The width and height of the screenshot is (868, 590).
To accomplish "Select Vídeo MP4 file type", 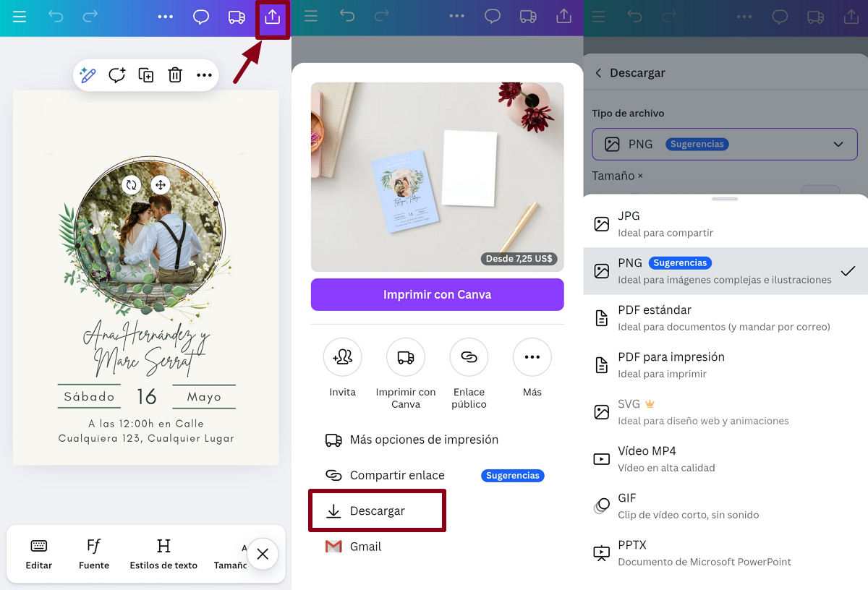I will tap(726, 459).
